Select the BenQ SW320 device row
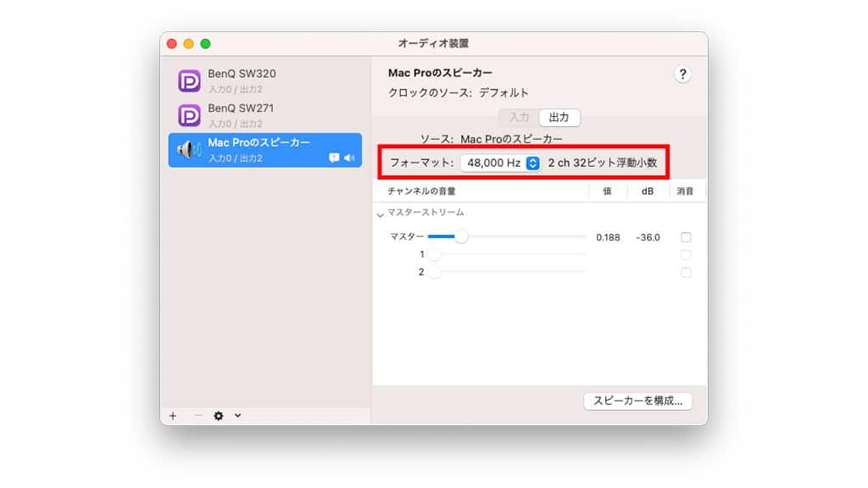The width and height of the screenshot is (868, 488). (265, 80)
